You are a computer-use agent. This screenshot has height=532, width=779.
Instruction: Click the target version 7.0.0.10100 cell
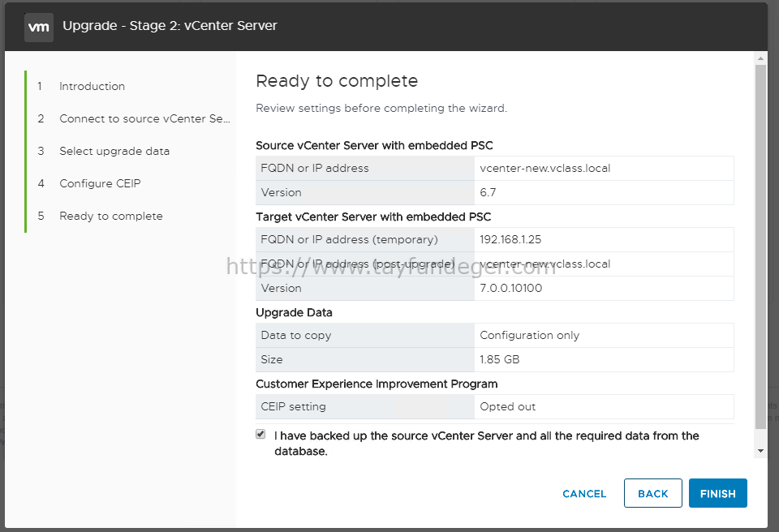[604, 288]
